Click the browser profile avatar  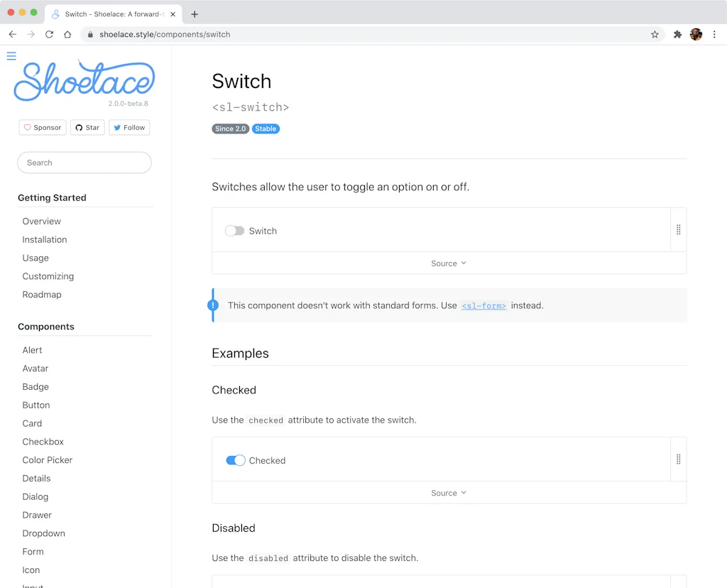(696, 34)
